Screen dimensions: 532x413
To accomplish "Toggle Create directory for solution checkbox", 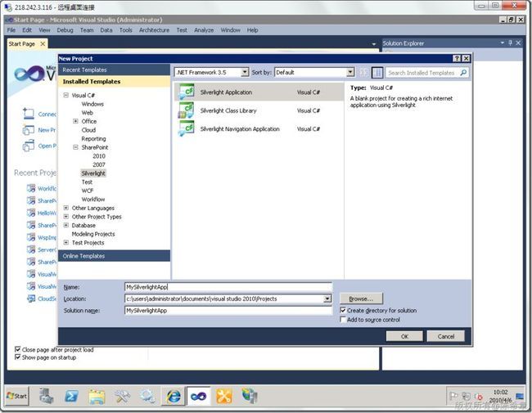I will coord(343,310).
